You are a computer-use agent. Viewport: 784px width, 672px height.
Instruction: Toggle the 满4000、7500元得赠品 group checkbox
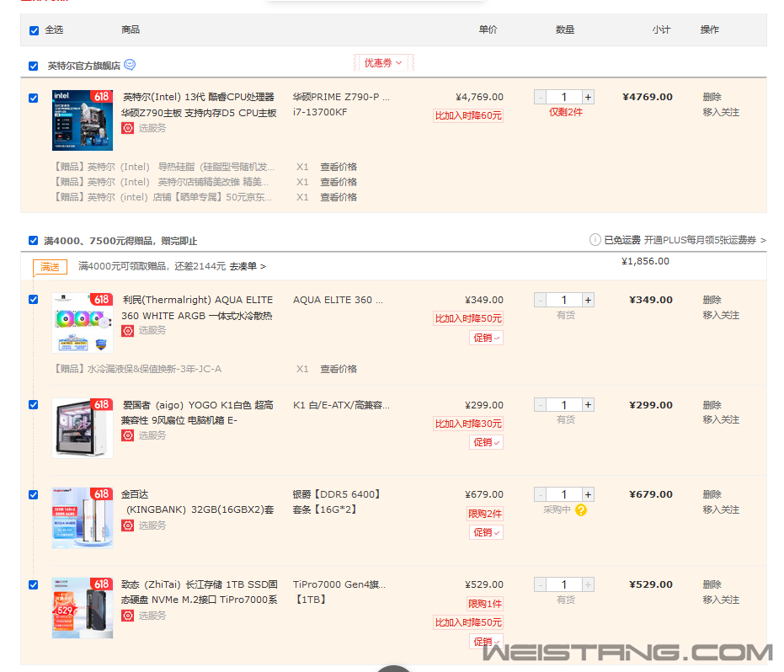click(34, 241)
